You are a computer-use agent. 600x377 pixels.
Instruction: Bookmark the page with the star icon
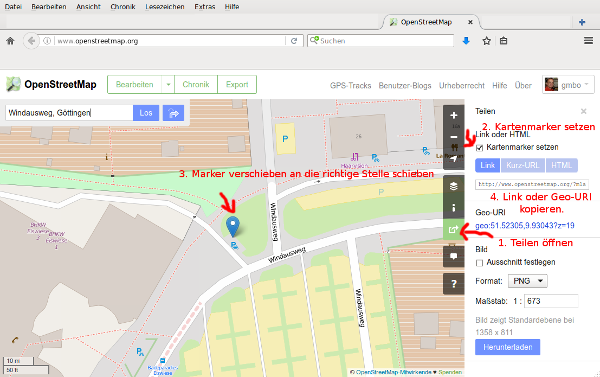click(x=486, y=41)
